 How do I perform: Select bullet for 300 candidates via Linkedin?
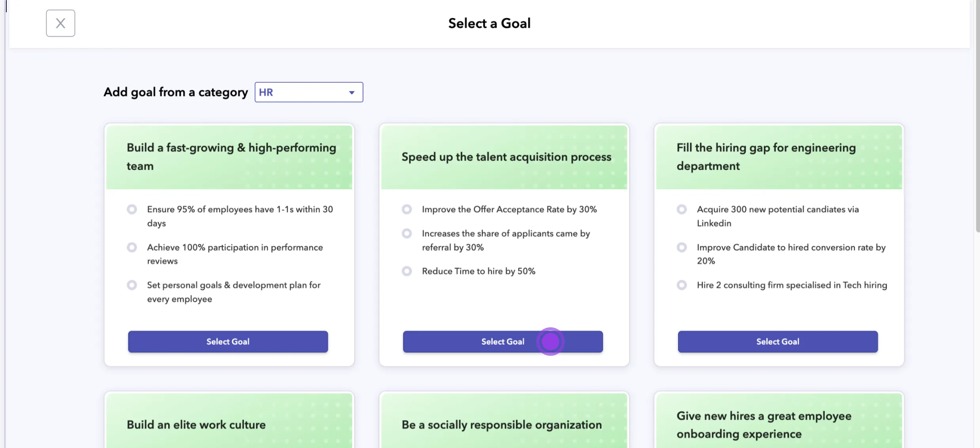[681, 209]
